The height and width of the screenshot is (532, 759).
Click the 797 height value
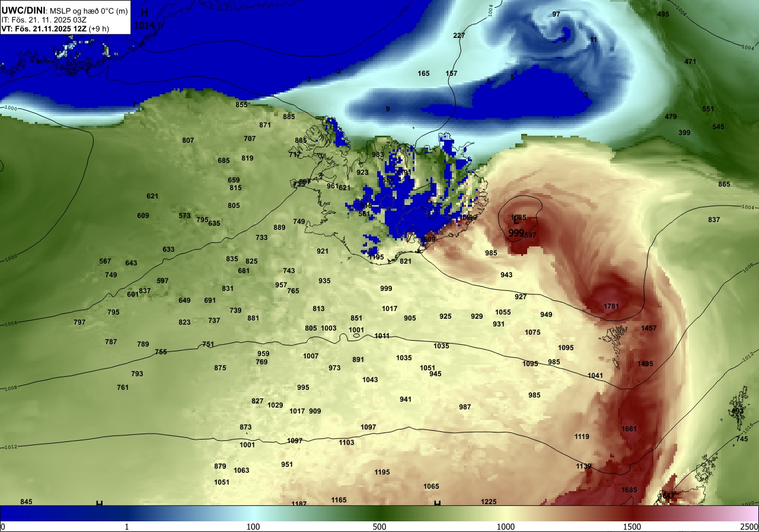coord(79,322)
